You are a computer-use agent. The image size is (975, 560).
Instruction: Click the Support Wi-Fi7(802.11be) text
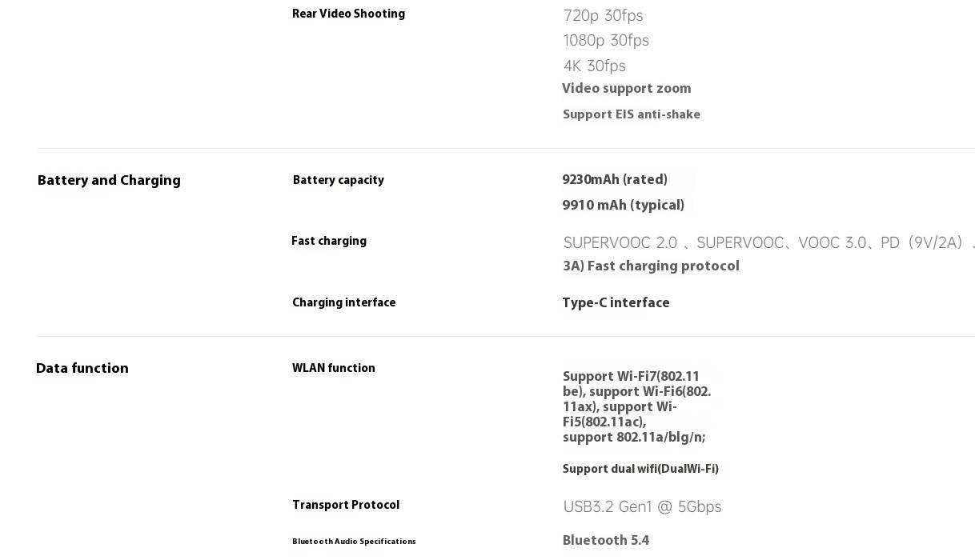632,384
